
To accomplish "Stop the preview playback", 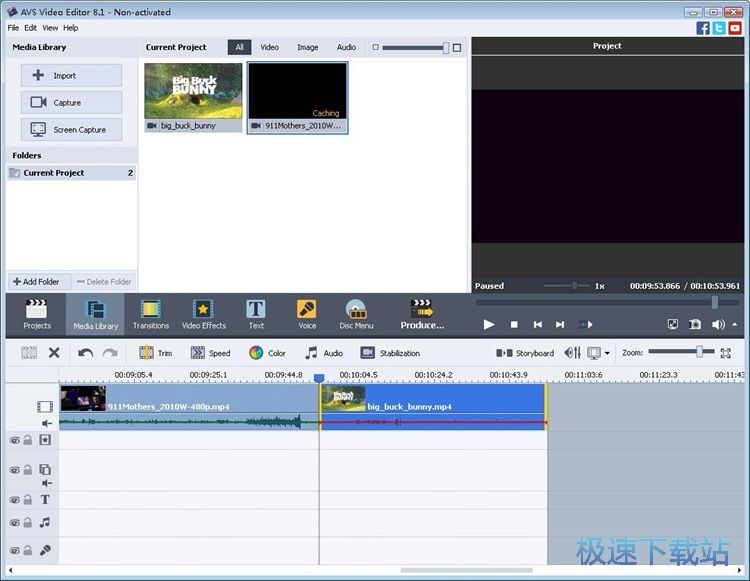I will click(x=514, y=324).
